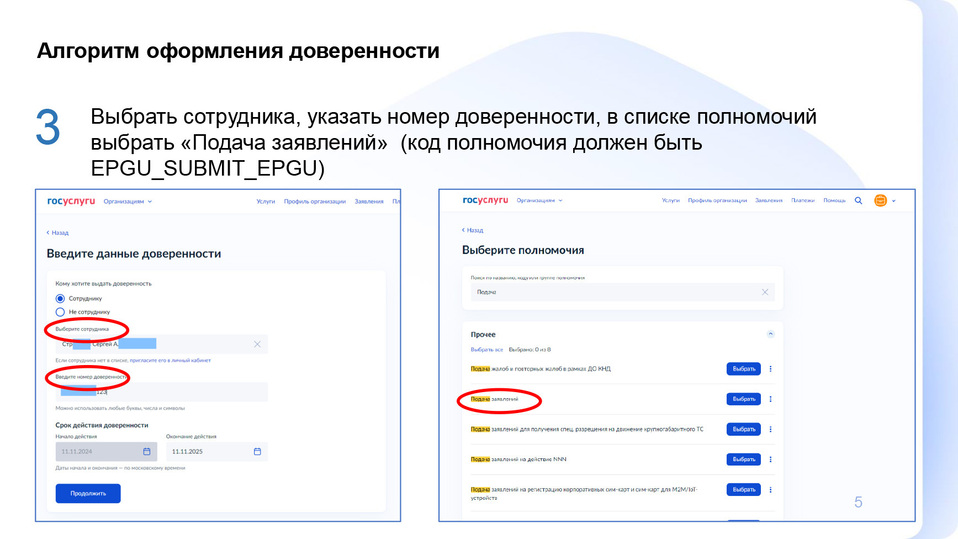Click '‹ Назад' link on permissions page
The height and width of the screenshot is (539, 958).
click(x=473, y=230)
